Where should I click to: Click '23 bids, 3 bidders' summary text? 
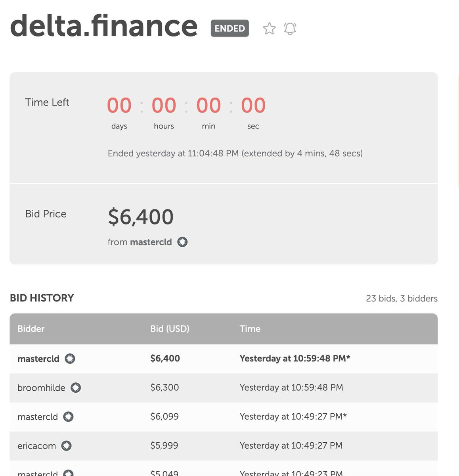pyautogui.click(x=402, y=299)
